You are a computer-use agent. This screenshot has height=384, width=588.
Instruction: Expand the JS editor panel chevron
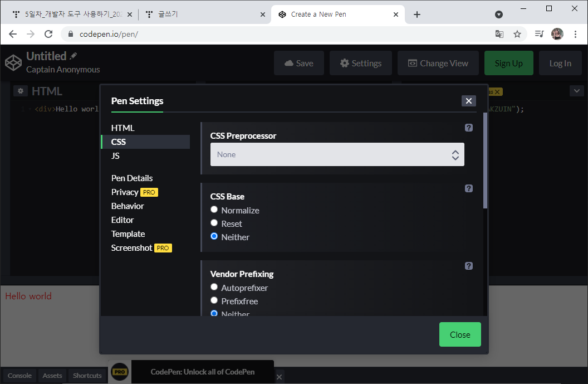576,91
